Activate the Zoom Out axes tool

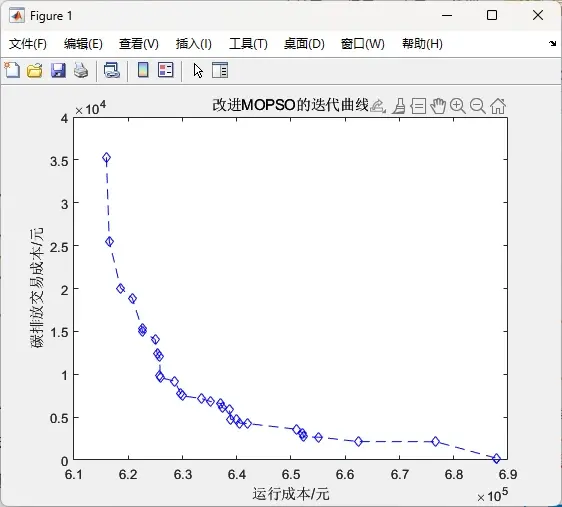(x=478, y=106)
